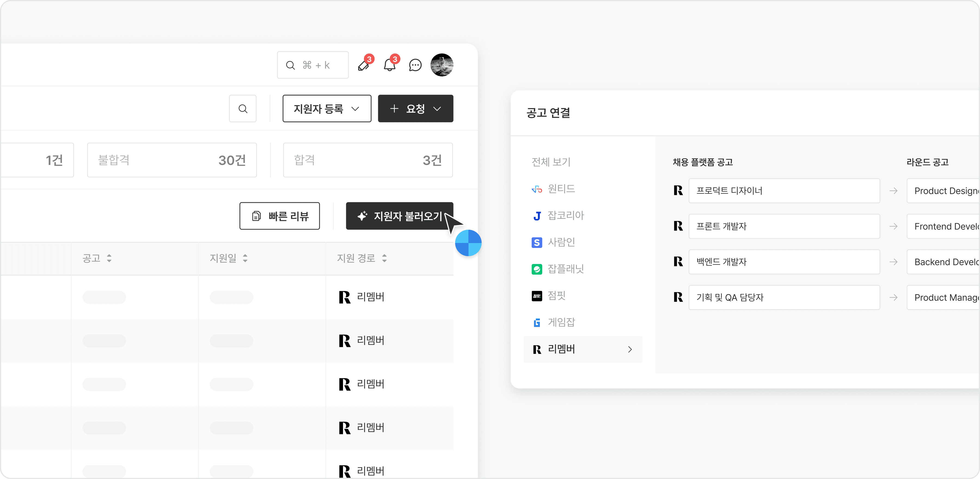Screen dimensions: 980x479
Task: Click the R icon beside 프론트 개발자
Action: [x=678, y=226]
